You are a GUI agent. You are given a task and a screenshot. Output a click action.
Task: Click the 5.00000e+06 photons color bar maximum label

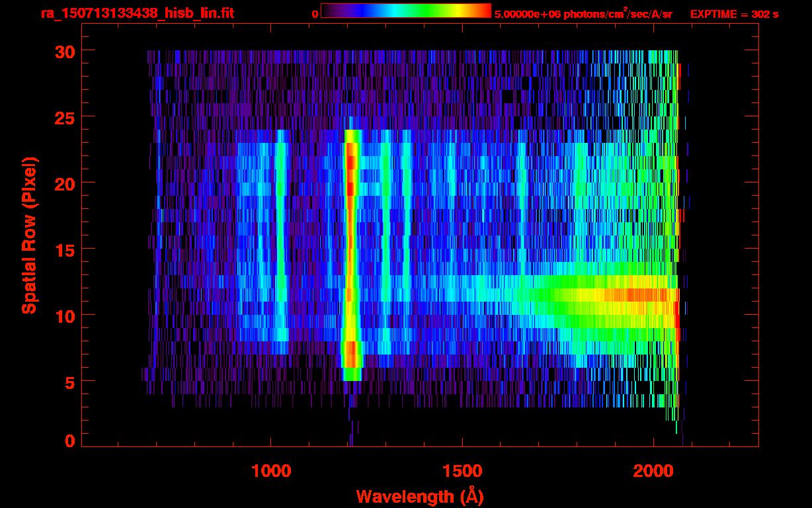[x=583, y=14]
